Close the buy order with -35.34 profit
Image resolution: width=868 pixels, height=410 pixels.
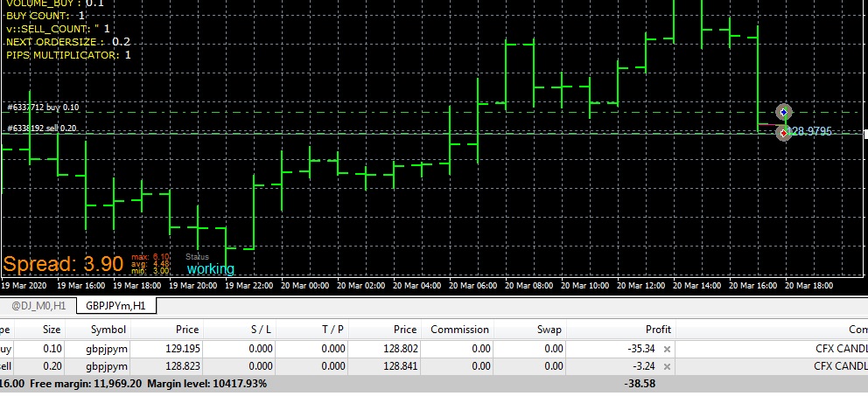tap(667, 349)
